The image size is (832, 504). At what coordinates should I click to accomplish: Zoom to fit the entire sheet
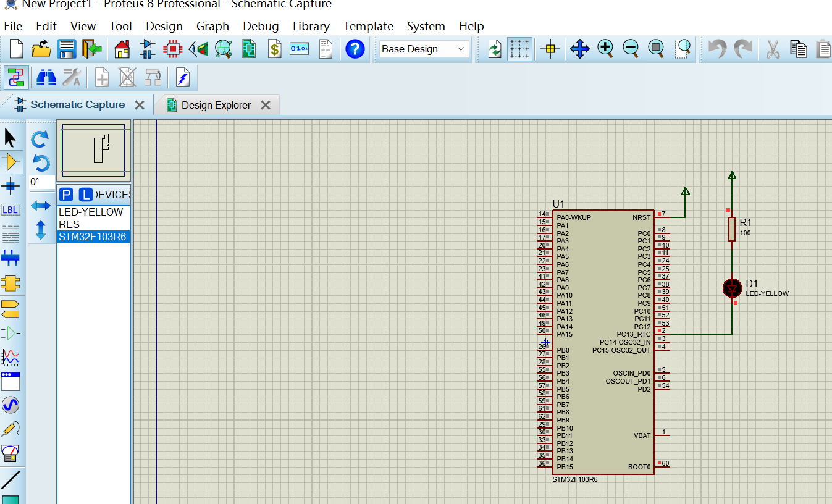click(x=656, y=49)
